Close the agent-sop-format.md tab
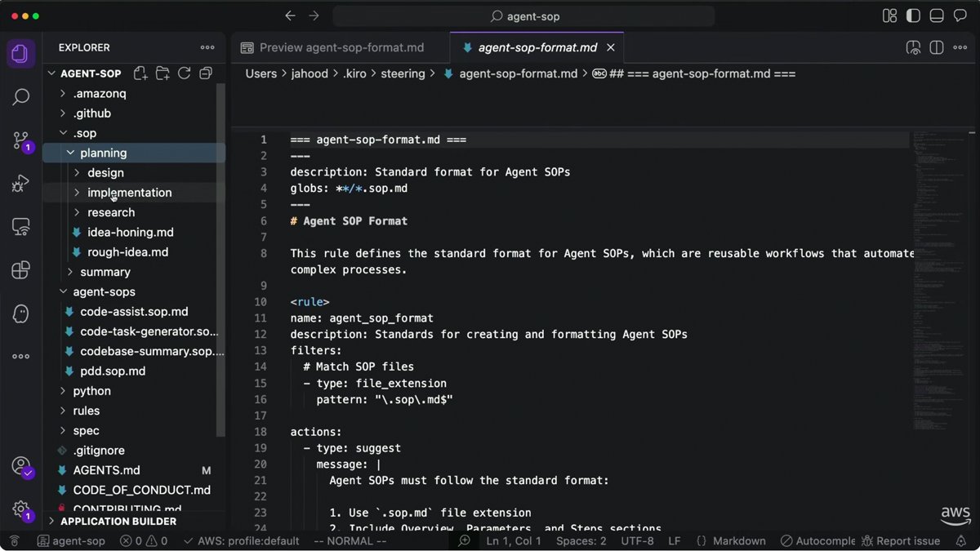 coord(610,47)
